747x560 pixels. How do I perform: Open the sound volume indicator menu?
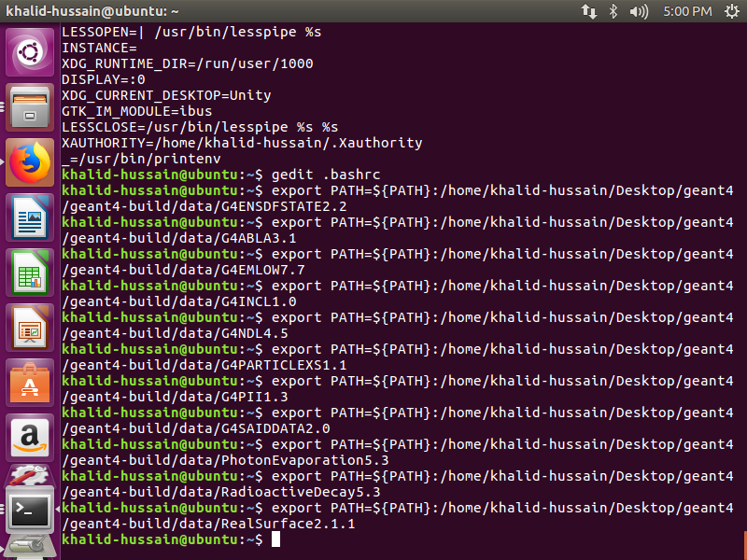click(x=640, y=11)
